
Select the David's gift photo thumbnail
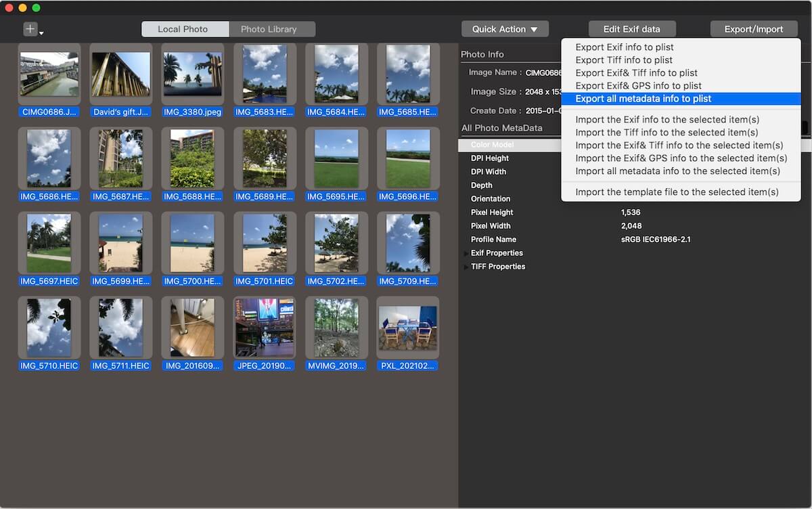coord(121,74)
